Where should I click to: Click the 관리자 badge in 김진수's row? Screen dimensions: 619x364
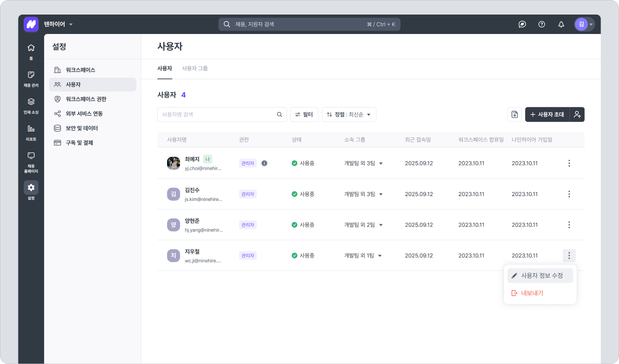point(248,194)
